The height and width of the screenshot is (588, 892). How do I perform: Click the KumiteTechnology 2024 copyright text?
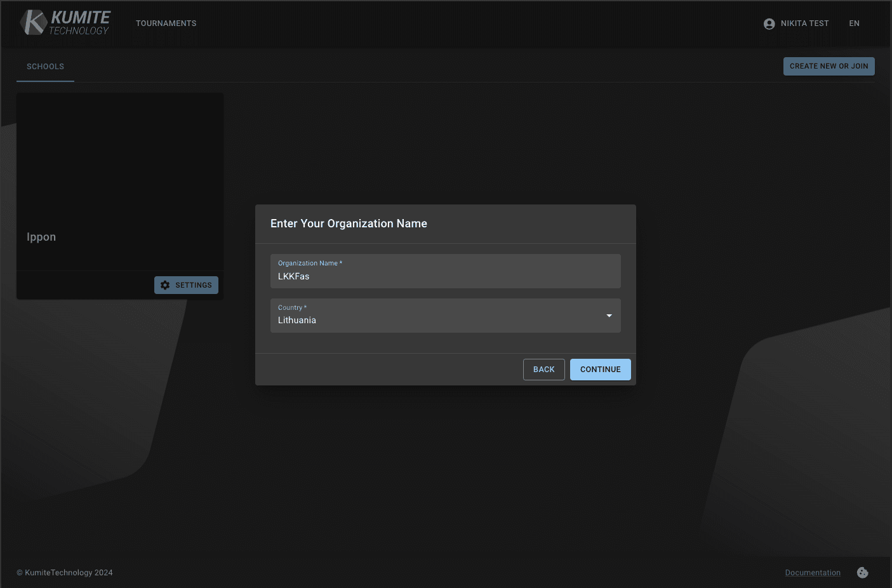(64, 572)
